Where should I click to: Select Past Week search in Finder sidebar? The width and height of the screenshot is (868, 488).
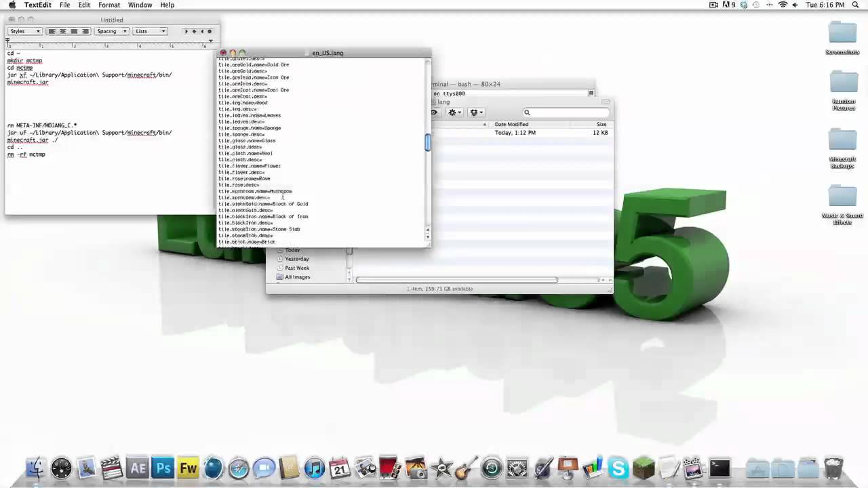(297, 268)
